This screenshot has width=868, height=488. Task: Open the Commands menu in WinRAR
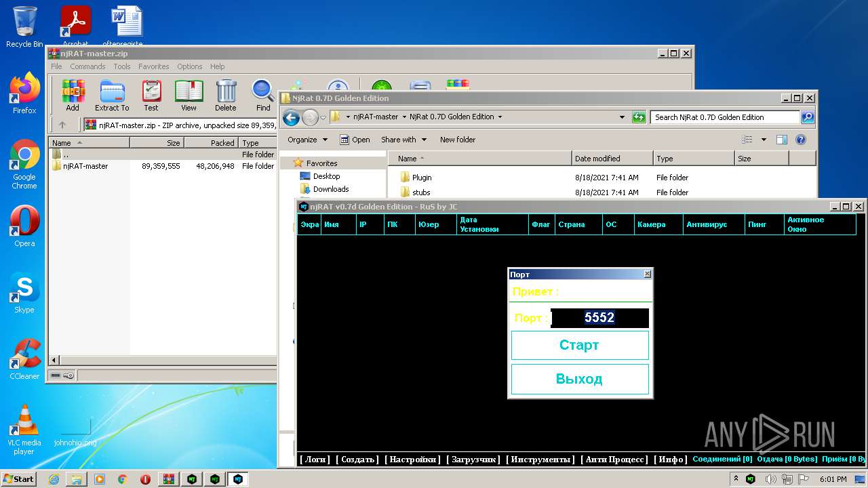[x=87, y=66]
